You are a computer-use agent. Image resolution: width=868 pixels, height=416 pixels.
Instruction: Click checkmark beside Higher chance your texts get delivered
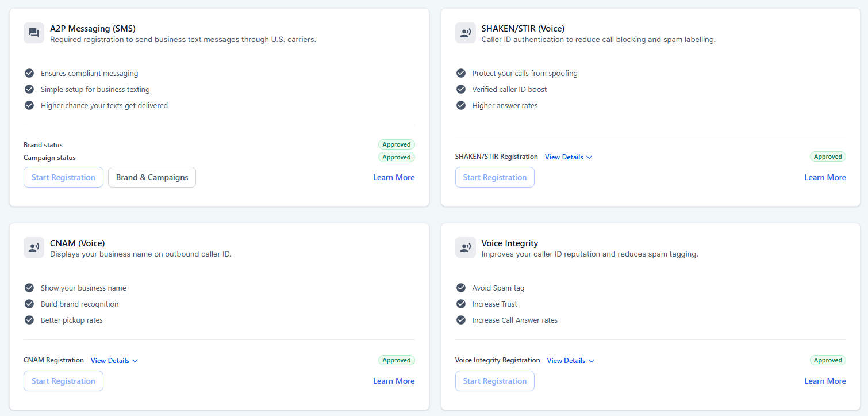click(29, 105)
